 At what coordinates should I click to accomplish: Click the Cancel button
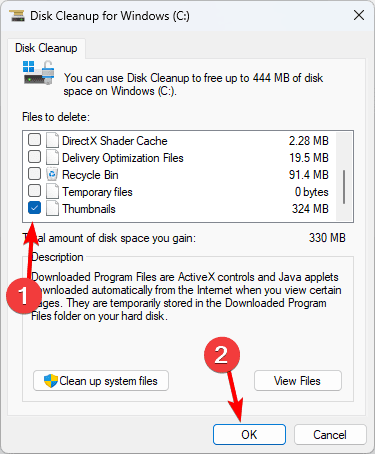click(x=330, y=434)
